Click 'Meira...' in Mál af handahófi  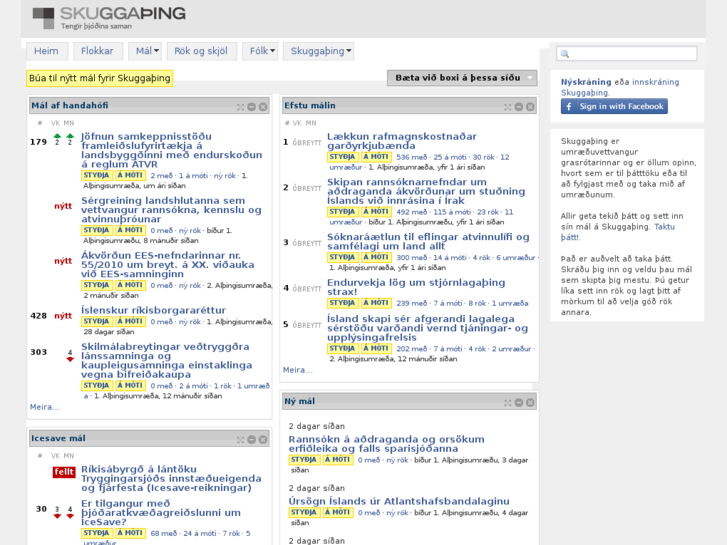pyautogui.click(x=45, y=407)
